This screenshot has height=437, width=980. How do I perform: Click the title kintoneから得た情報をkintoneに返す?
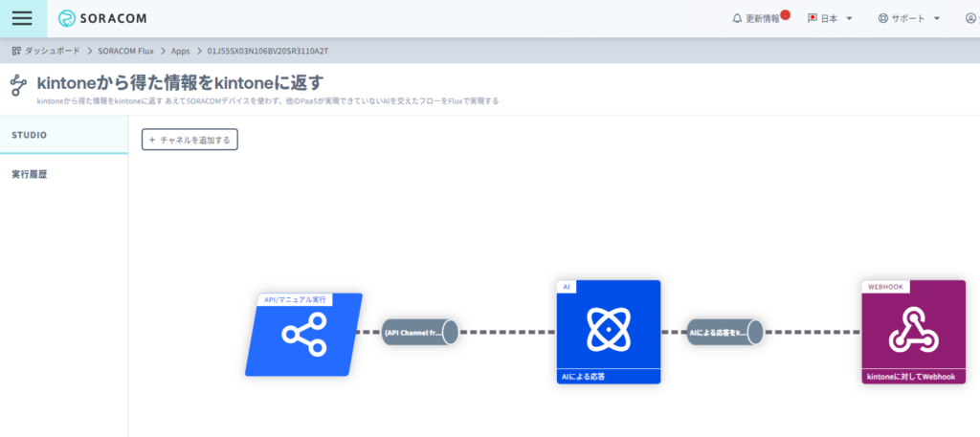click(x=180, y=82)
